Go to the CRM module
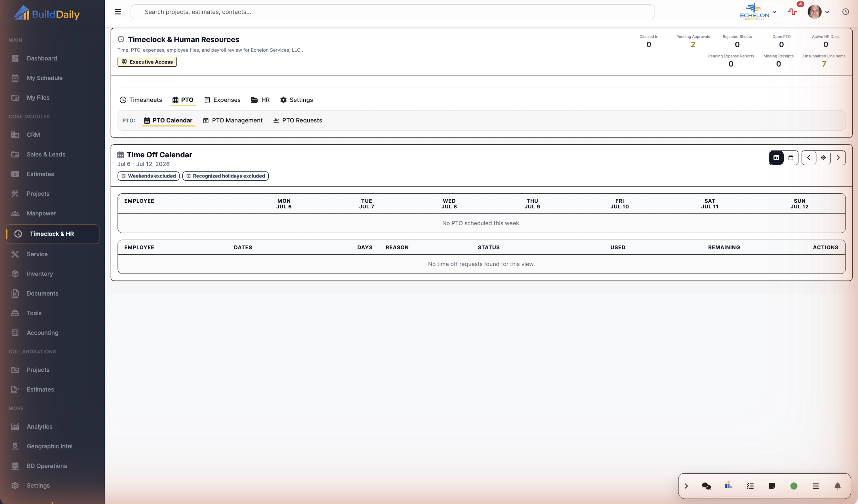This screenshot has height=504, width=858. point(52,135)
